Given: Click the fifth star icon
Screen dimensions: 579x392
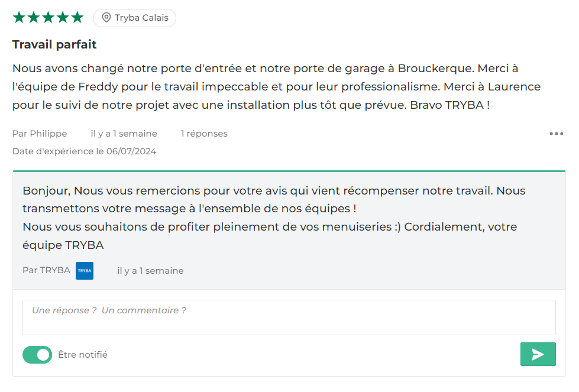Looking at the screenshot, I should [x=78, y=17].
